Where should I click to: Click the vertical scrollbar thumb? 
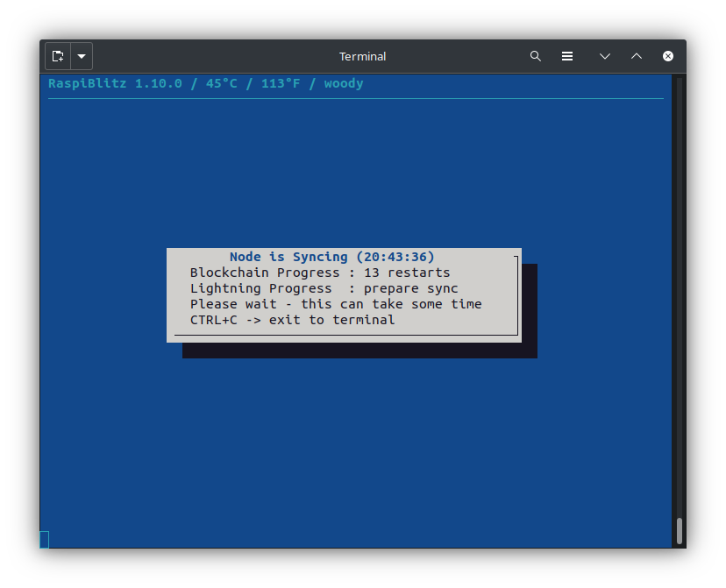pos(679,530)
